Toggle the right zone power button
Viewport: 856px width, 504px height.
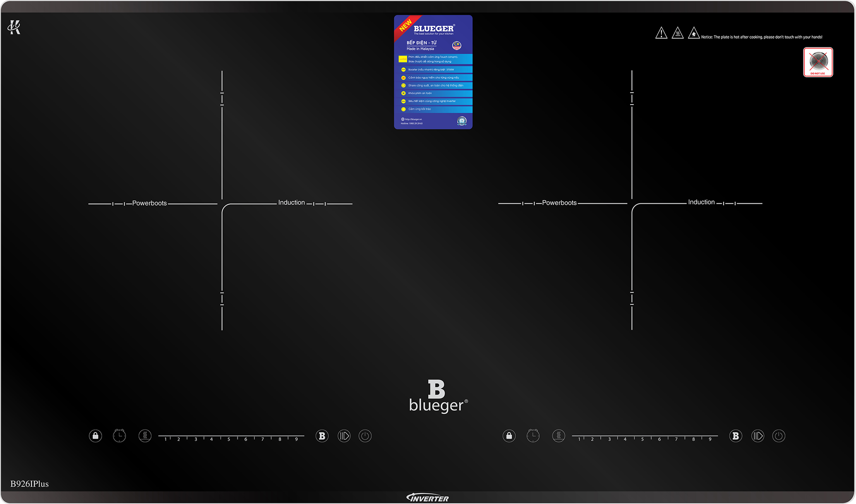[779, 436]
